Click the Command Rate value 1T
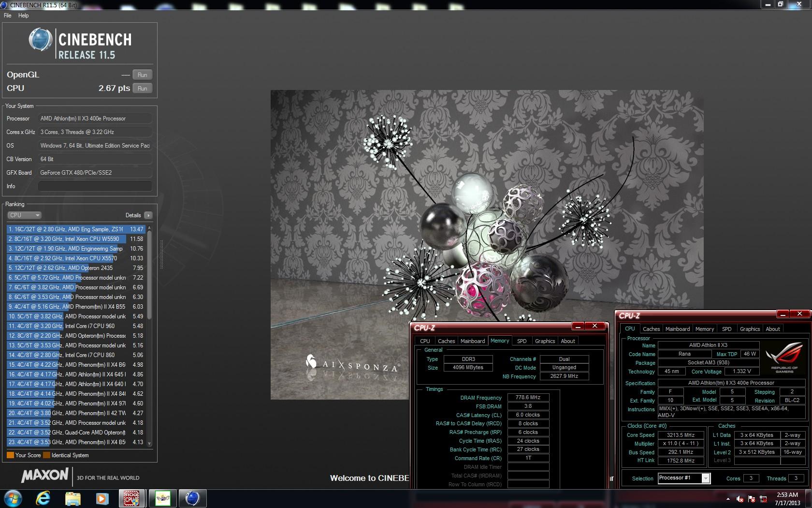This screenshot has height=508, width=812. [x=528, y=458]
